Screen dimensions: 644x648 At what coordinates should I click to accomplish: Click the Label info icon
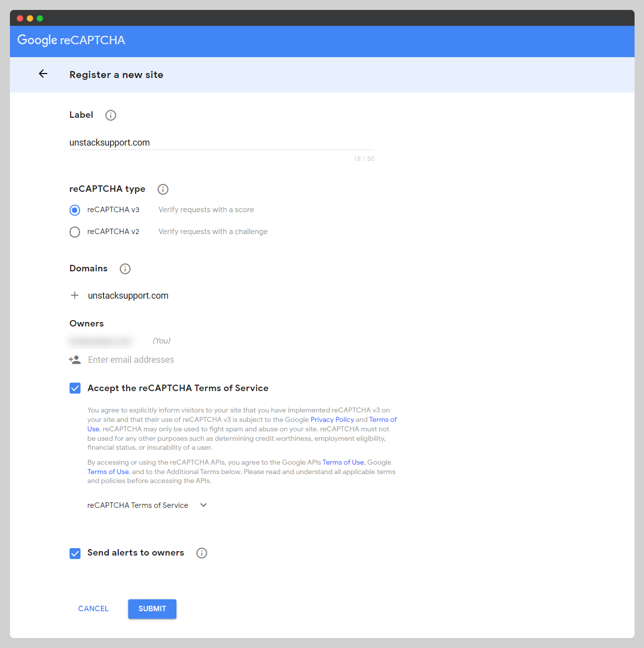pos(110,115)
